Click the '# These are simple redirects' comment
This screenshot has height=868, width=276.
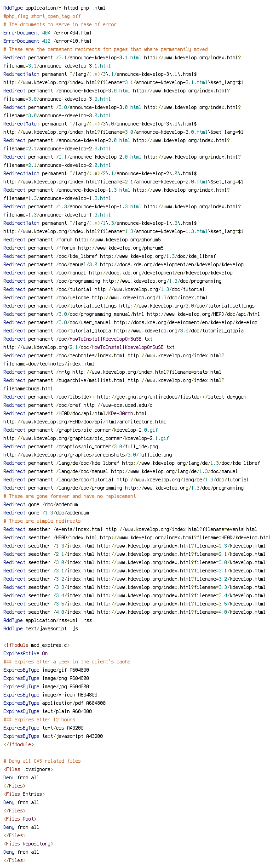(x=42, y=521)
